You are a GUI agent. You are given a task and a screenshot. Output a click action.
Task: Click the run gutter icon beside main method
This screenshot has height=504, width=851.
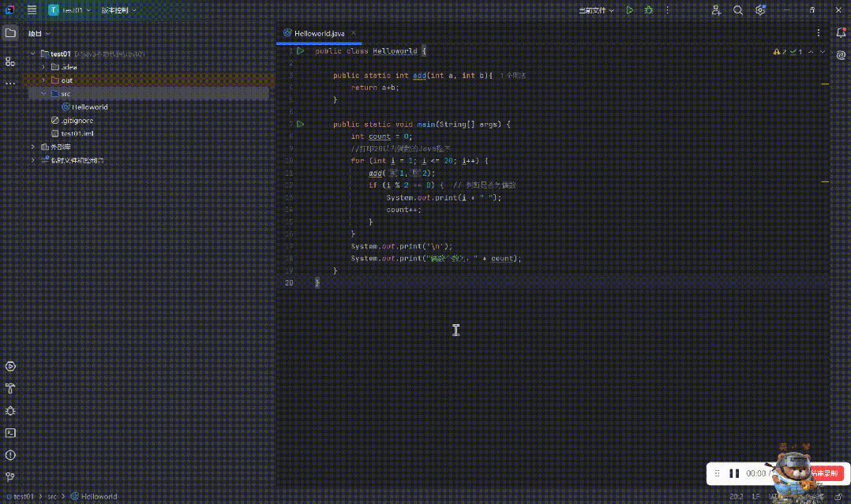300,124
